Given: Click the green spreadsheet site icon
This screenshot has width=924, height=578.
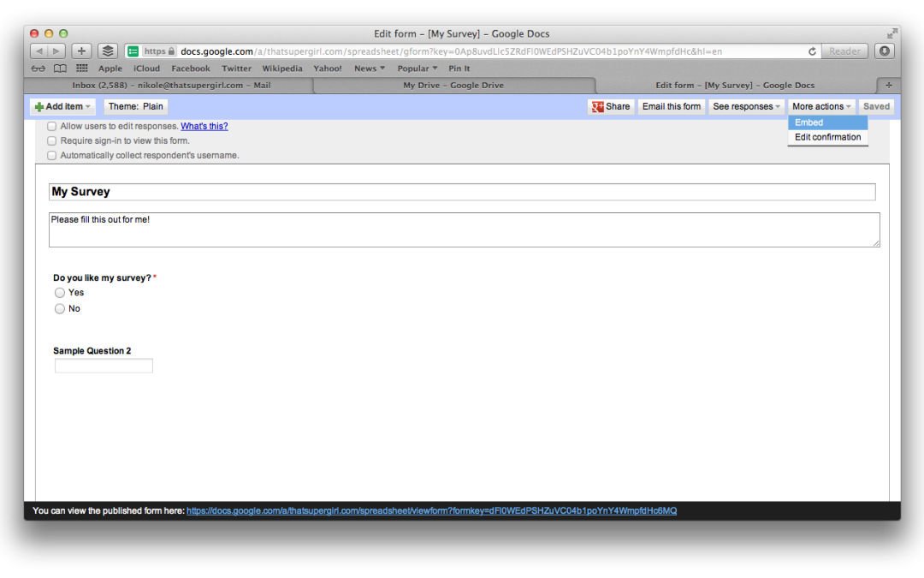Looking at the screenshot, I should click(133, 51).
